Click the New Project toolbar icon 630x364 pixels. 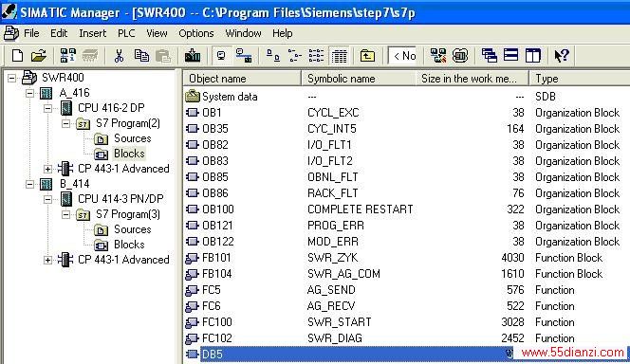click(17, 55)
